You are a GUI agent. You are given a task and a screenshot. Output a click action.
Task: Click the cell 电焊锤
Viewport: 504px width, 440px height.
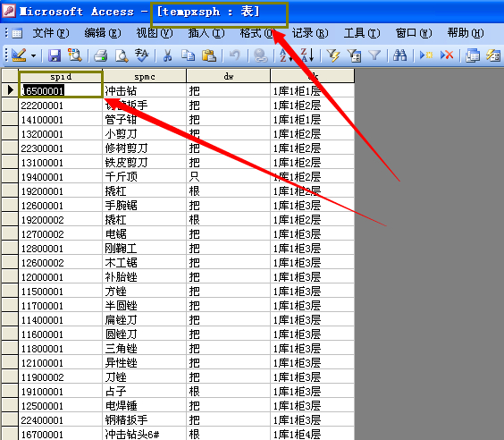tap(145, 406)
